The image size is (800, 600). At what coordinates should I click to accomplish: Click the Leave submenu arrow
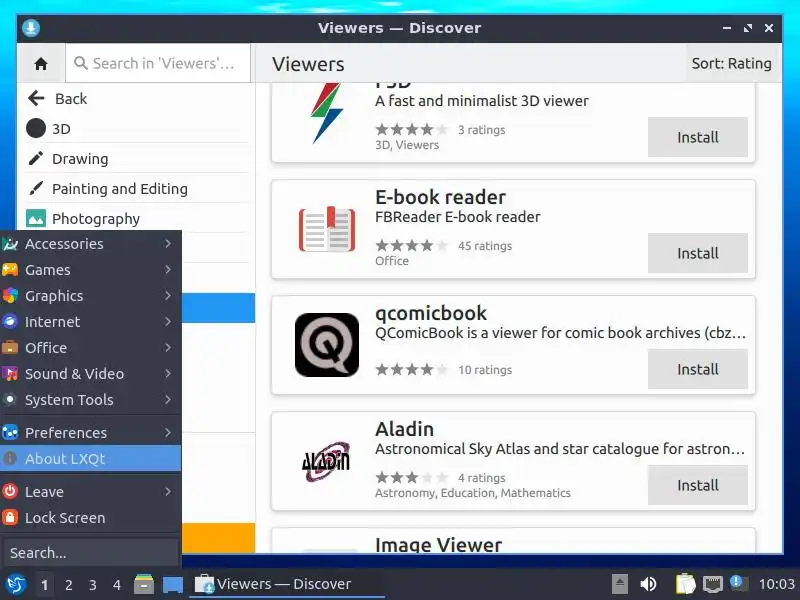pyautogui.click(x=168, y=491)
